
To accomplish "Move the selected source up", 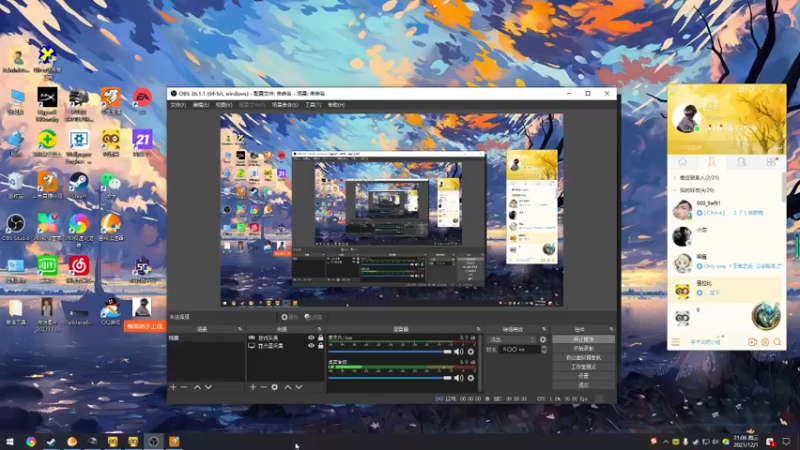I will (x=288, y=387).
